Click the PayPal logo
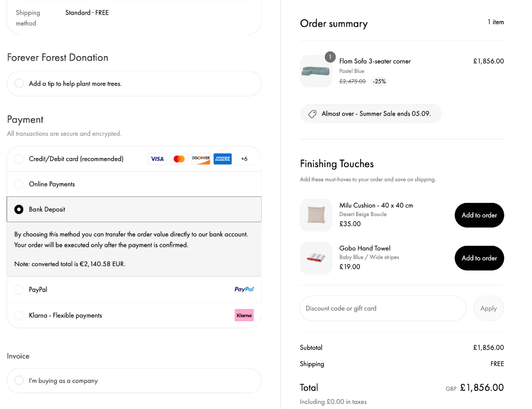Screen dimensions: 532x409 pyautogui.click(x=244, y=289)
